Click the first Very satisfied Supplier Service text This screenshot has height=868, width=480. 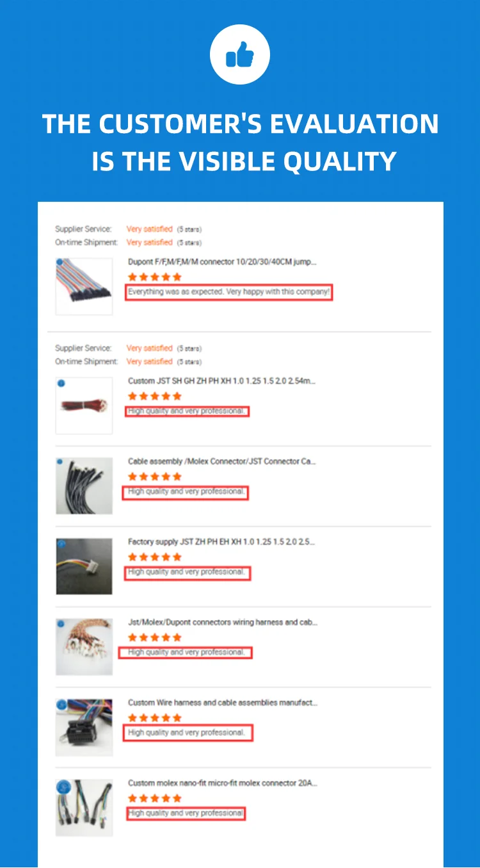tap(150, 229)
